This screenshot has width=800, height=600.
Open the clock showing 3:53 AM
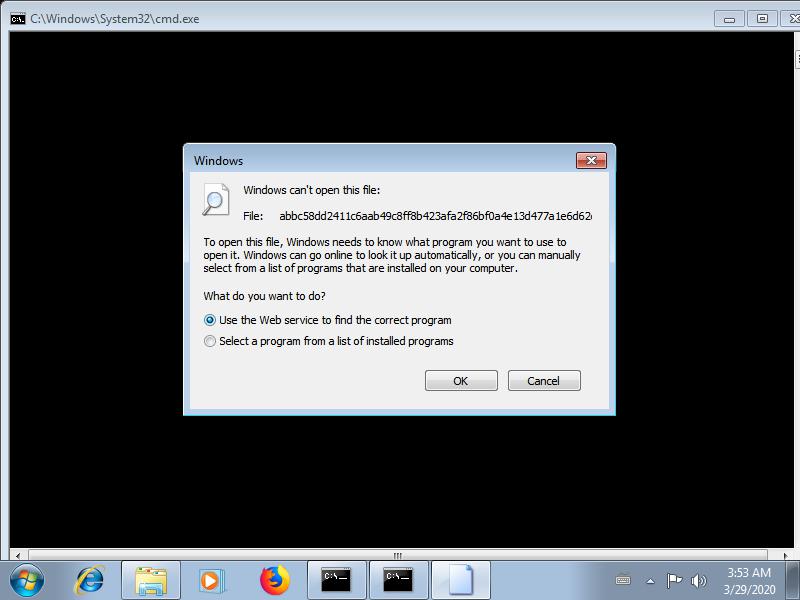[x=748, y=581]
